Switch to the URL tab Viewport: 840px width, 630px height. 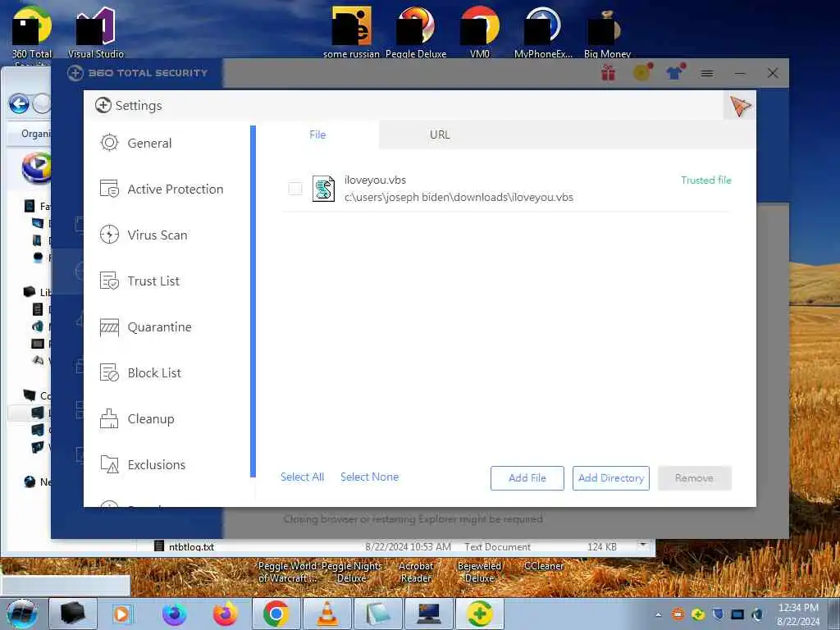click(440, 135)
